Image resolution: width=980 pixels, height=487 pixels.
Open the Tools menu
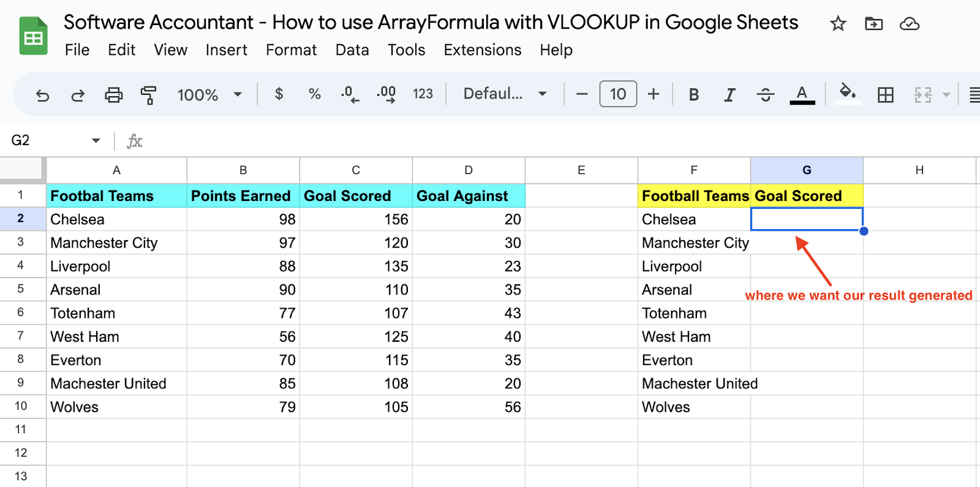click(406, 50)
